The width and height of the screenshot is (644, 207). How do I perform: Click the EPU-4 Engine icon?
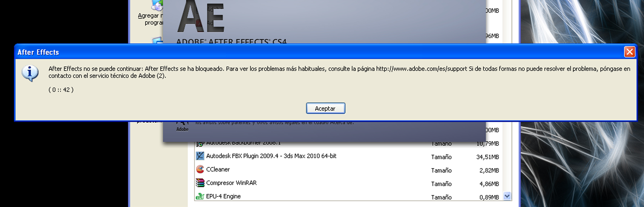(x=200, y=196)
